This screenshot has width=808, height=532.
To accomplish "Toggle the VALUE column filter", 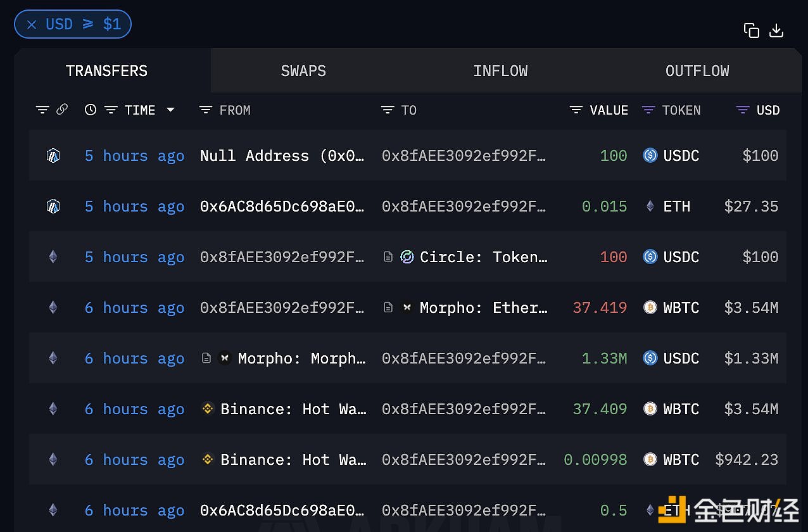I will coord(576,110).
